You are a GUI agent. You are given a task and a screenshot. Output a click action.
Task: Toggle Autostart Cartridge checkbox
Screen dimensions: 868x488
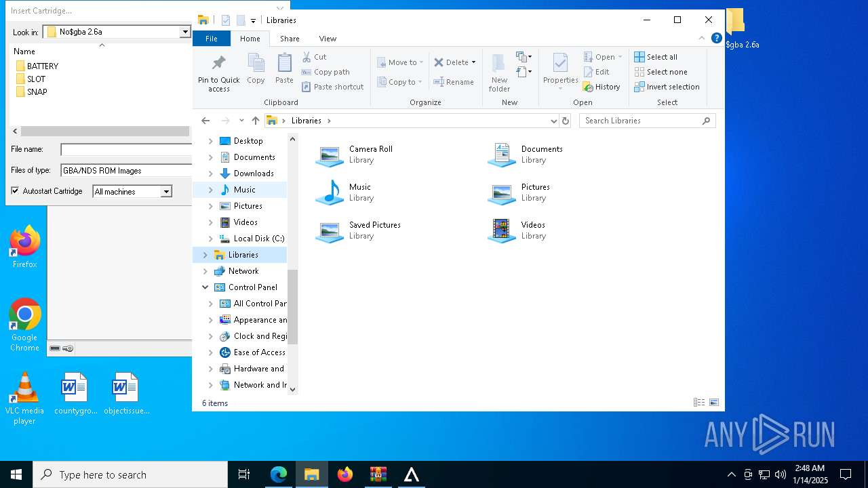15,191
